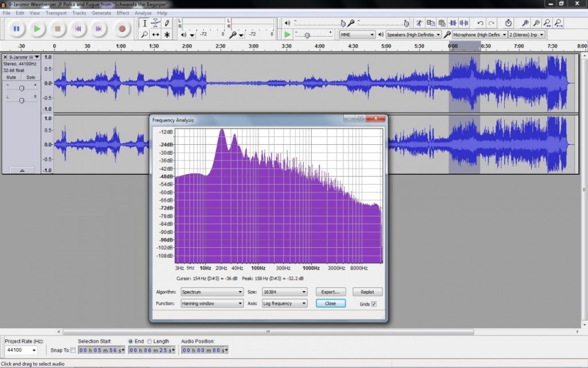588x368 pixels.
Task: Click the Undo arrow icon
Action: pyautogui.click(x=480, y=23)
